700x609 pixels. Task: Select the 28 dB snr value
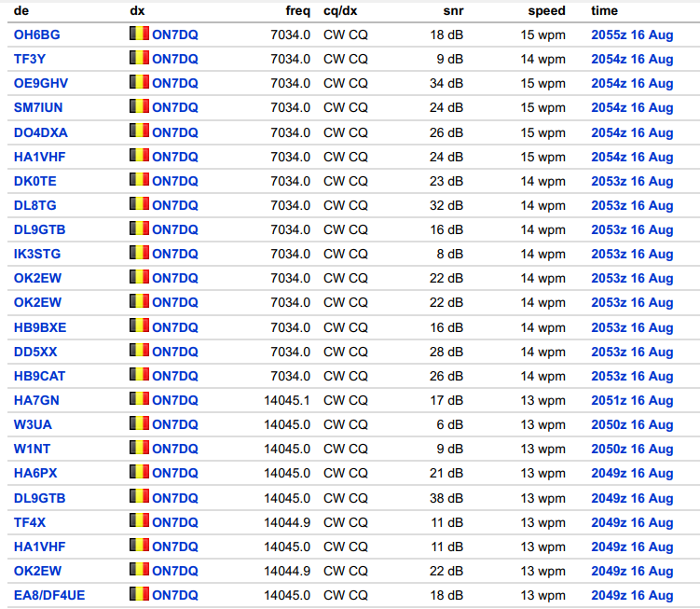pos(446,353)
